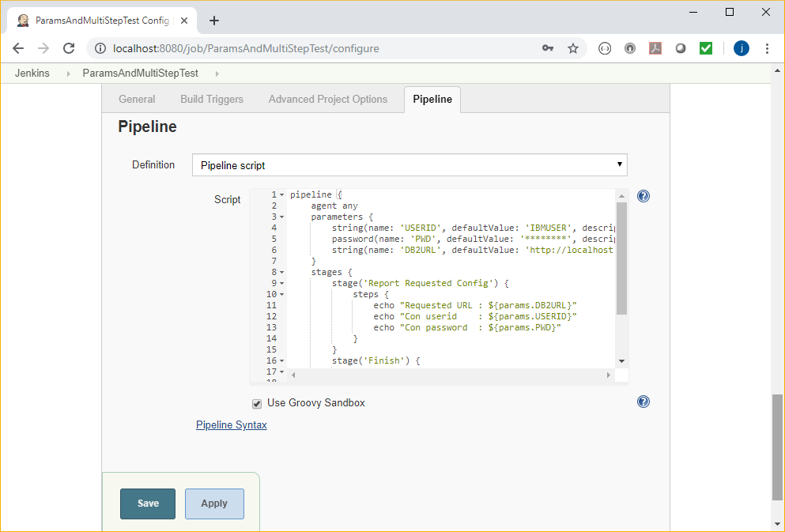Open the Pipeline Syntax link
785x532 pixels.
[232, 425]
